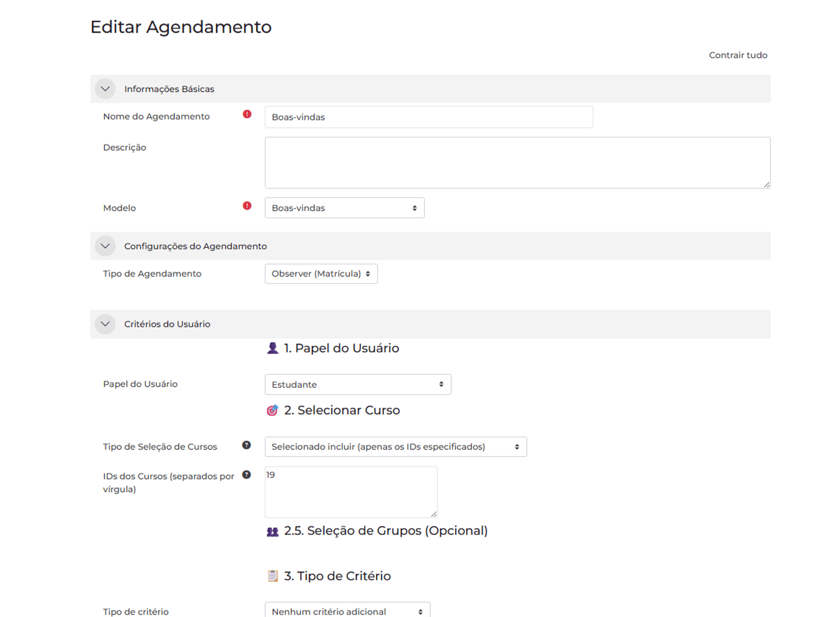This screenshot has height=617, width=840.
Task: Open the Tipo de critério dropdown
Action: 347,611
